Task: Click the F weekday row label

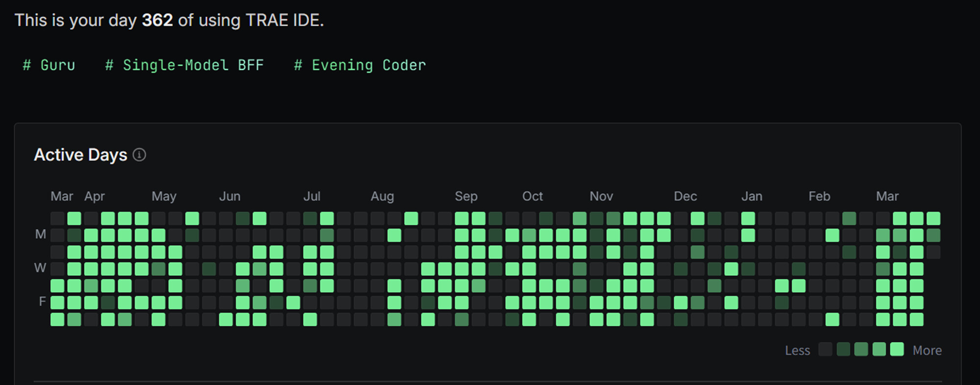Action: 42,302
